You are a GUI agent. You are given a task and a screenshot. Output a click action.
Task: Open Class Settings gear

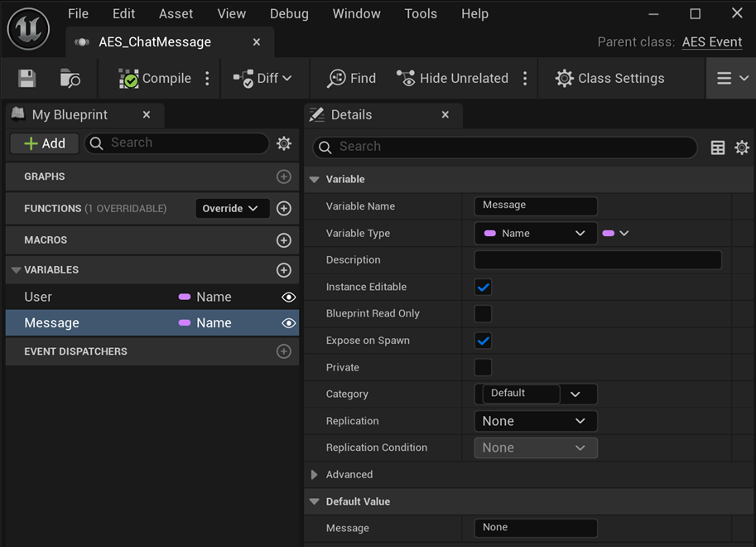564,79
